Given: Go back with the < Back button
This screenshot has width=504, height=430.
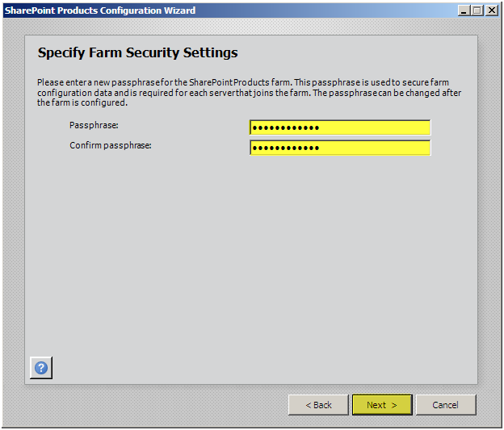Looking at the screenshot, I should pos(318,405).
